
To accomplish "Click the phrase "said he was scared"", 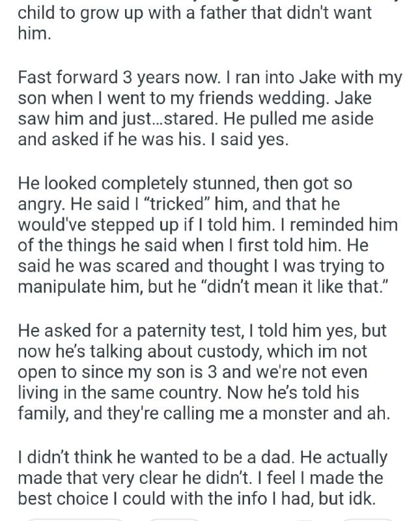I will click(73, 266).
